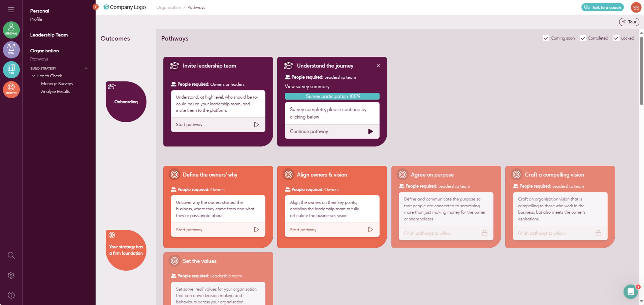The height and width of the screenshot is (305, 644).
Task: Close the Understand the journey card
Action: [x=378, y=66]
